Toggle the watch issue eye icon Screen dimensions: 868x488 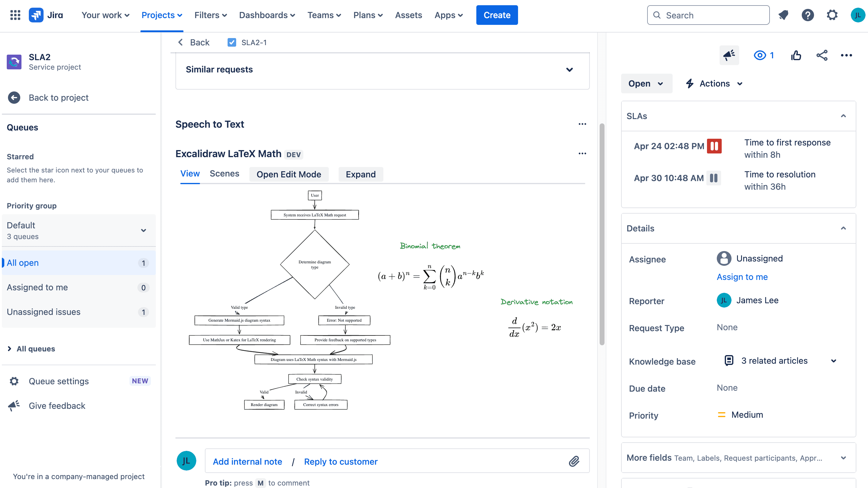point(760,55)
